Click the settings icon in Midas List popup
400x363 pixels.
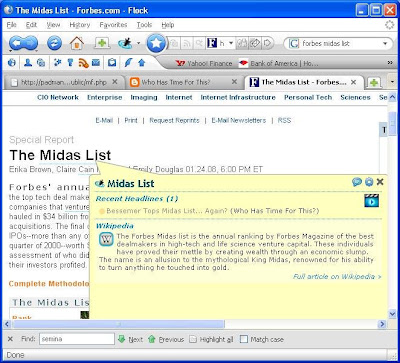tap(369, 182)
